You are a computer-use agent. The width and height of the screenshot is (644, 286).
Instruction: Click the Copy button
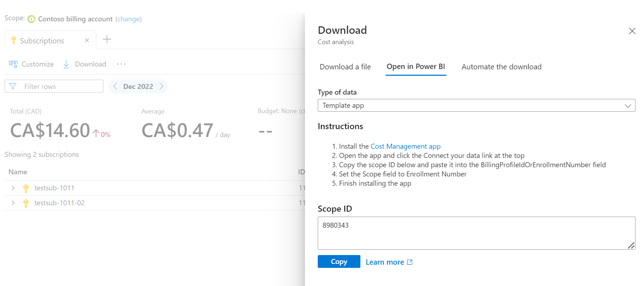[x=339, y=261]
